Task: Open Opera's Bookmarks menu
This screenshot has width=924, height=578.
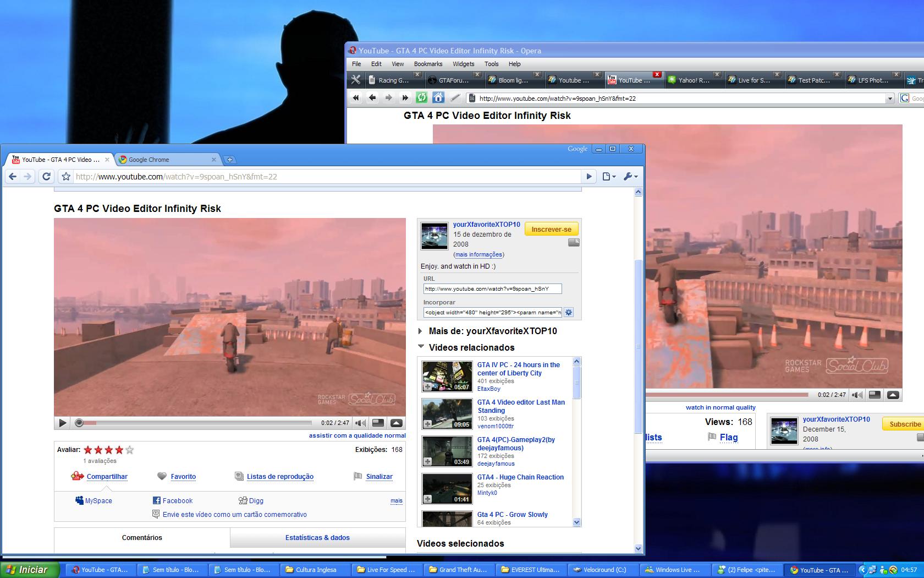Action: point(428,64)
